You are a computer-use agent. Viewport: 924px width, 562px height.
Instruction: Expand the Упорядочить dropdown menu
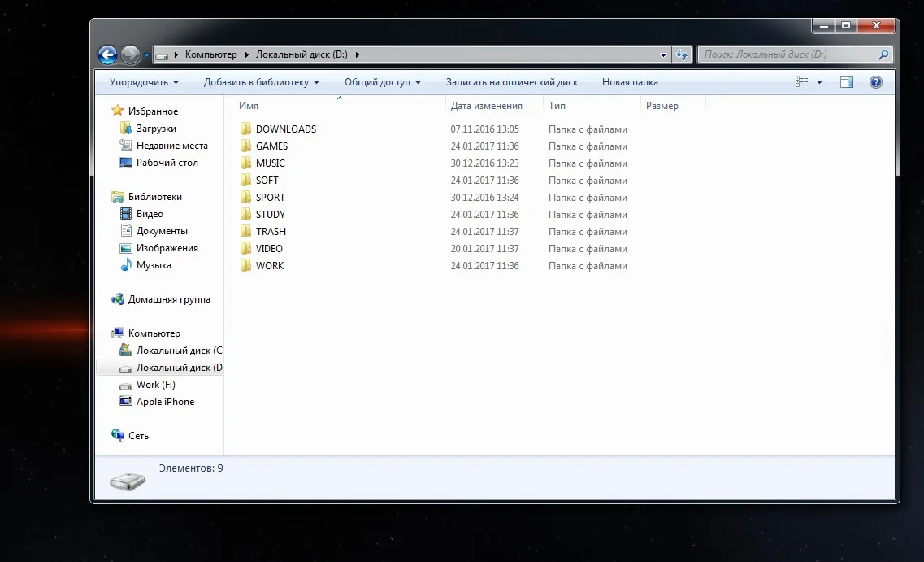point(144,82)
